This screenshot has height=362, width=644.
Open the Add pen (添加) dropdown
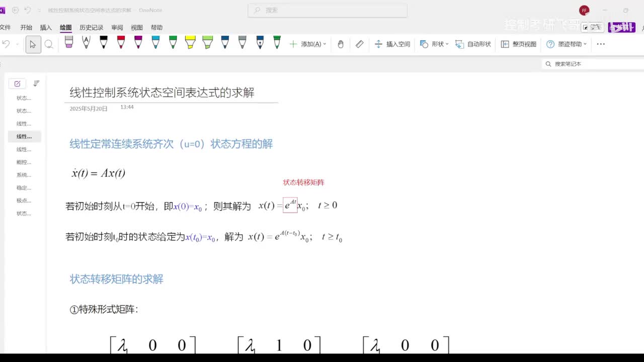click(308, 44)
